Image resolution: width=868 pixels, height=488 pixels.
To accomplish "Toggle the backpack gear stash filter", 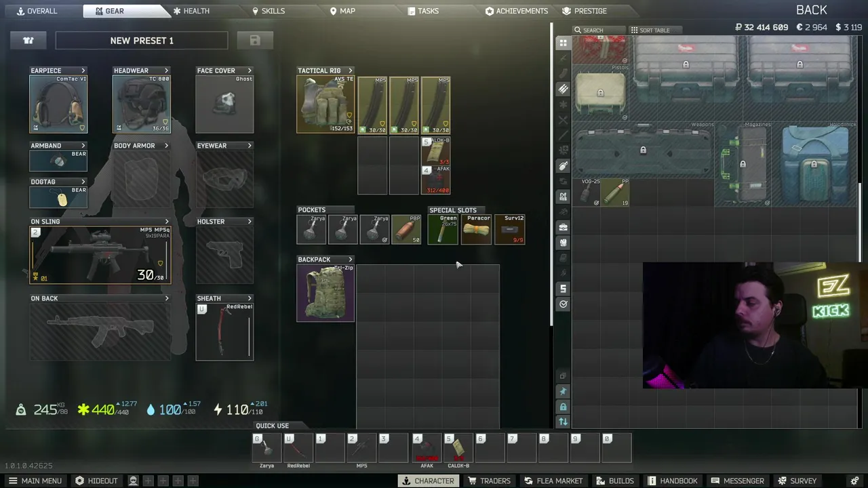I will pos(563,243).
